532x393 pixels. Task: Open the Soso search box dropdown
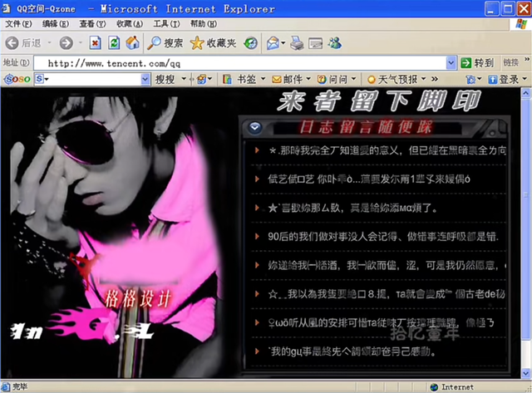[145, 79]
